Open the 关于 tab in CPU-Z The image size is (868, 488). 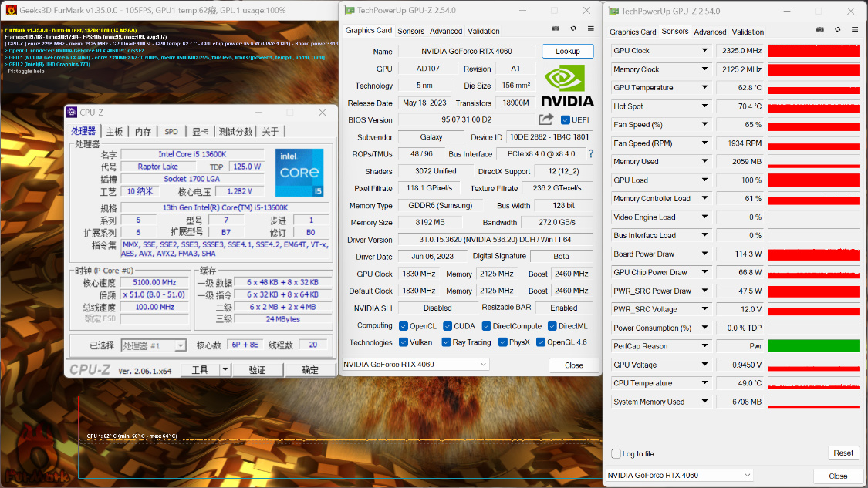pos(271,131)
